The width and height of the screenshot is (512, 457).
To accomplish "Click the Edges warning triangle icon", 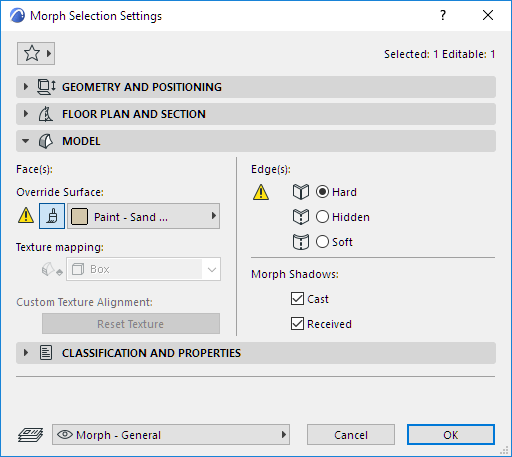I will [261, 192].
